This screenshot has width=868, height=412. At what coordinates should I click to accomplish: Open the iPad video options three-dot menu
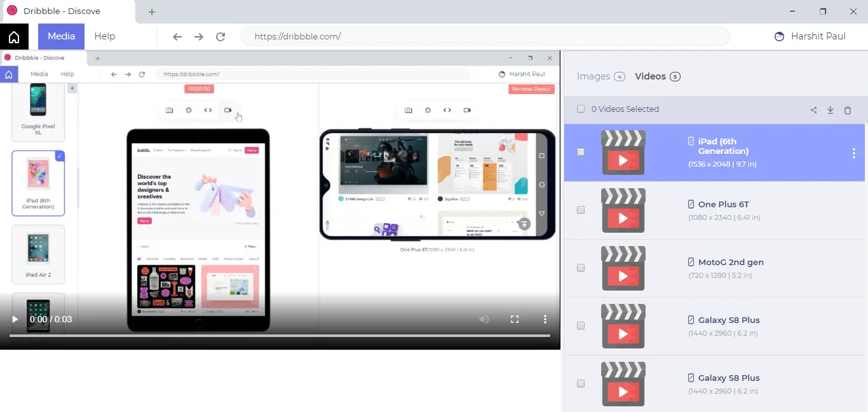(x=854, y=153)
